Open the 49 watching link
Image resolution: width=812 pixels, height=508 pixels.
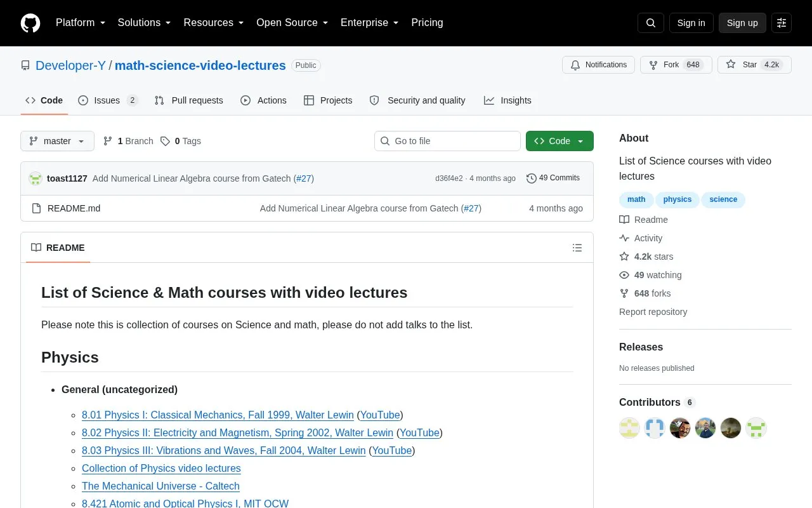[x=650, y=275]
